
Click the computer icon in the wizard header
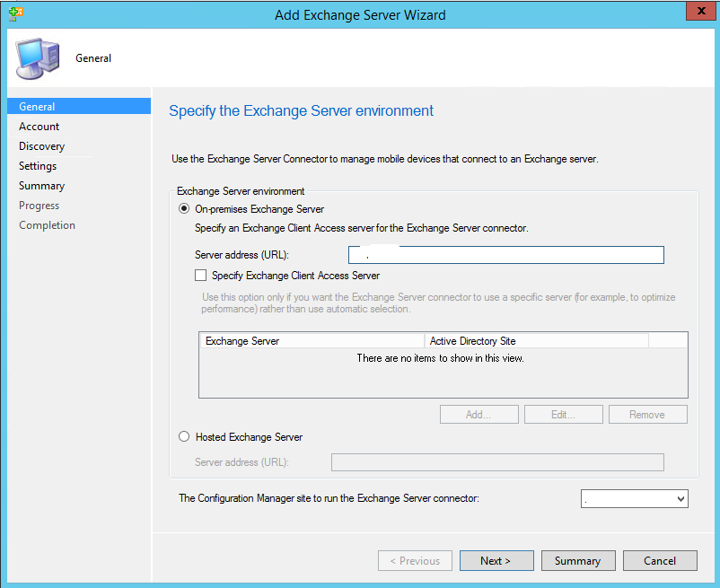[x=34, y=56]
